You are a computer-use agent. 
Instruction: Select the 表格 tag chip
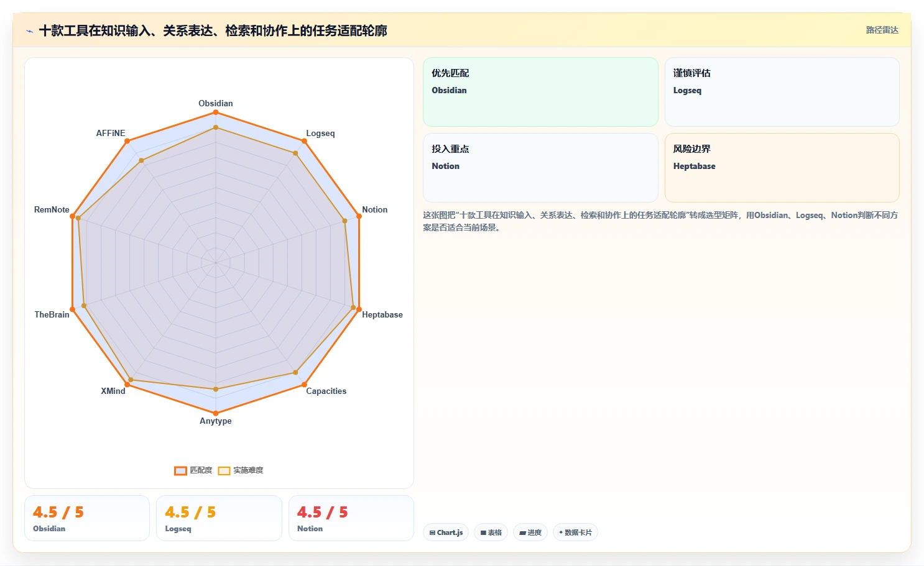point(491,532)
